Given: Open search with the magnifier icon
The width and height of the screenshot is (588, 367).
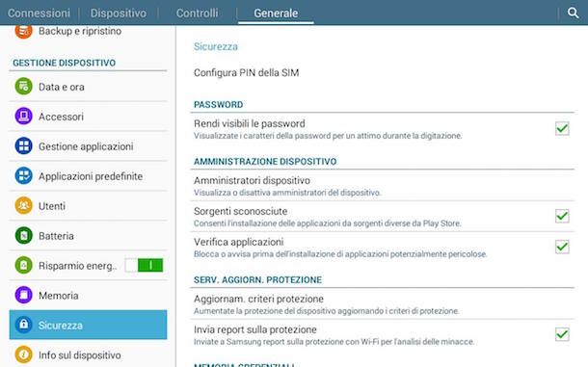Looking at the screenshot, I should coord(573,13).
